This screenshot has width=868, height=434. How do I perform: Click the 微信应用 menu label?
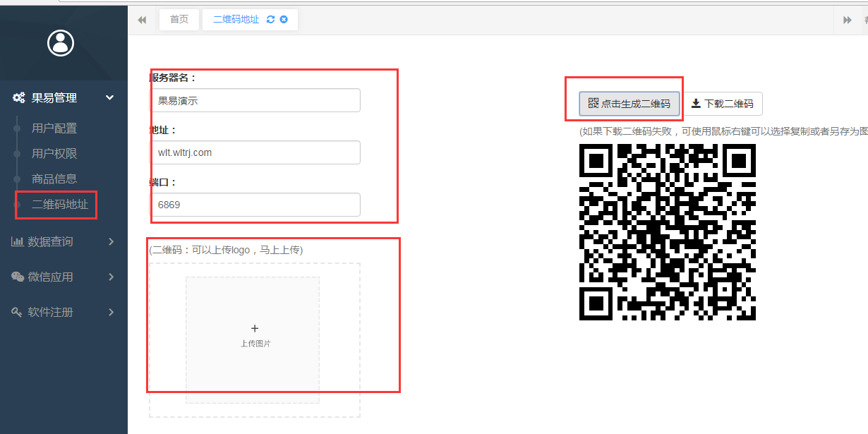[50, 277]
